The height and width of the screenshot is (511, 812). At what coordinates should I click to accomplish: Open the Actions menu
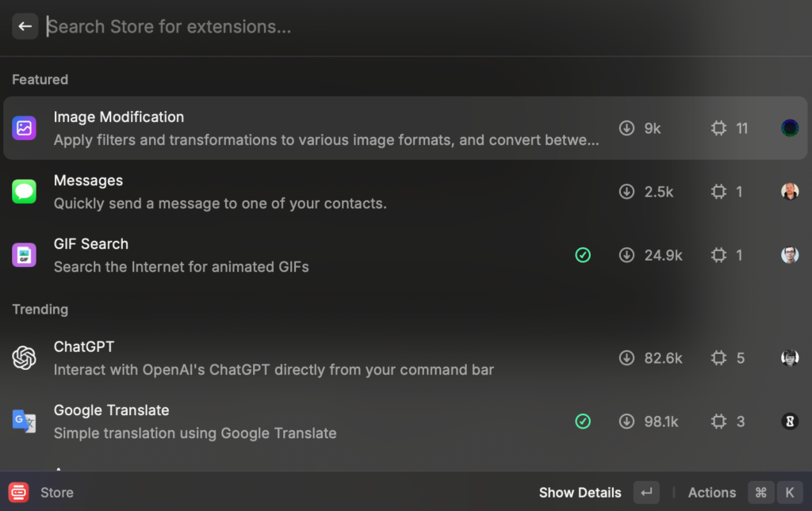(711, 492)
